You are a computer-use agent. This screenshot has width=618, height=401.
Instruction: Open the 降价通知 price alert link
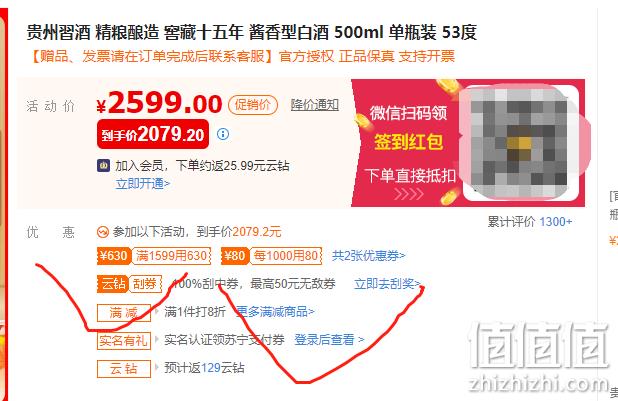(x=315, y=105)
